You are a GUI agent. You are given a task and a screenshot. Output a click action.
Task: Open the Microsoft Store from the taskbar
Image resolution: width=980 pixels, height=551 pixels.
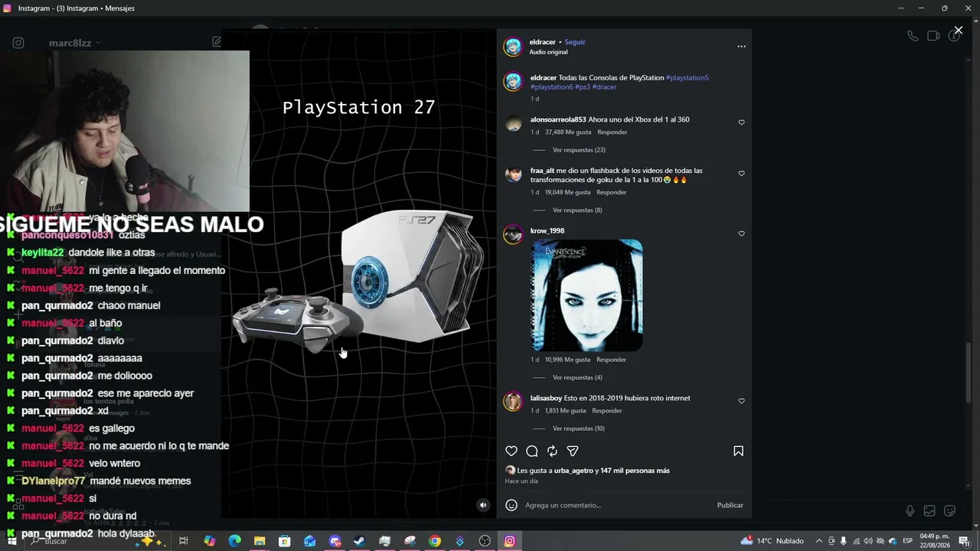(285, 541)
